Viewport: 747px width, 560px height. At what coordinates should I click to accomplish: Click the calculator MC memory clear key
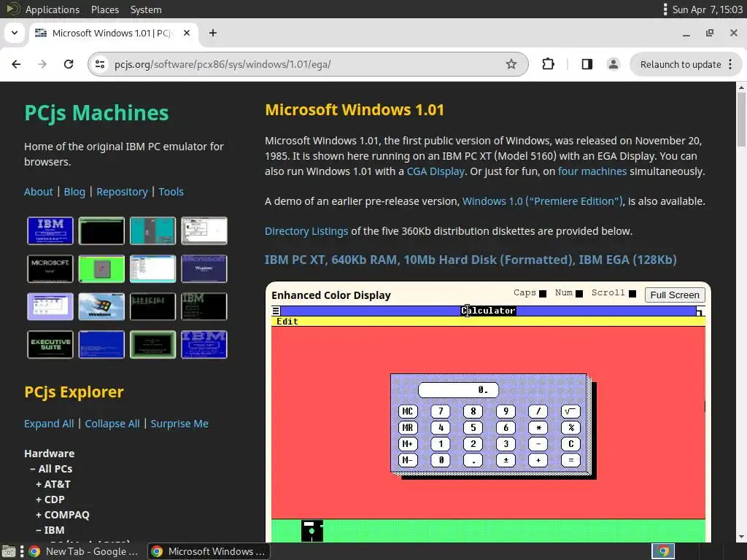click(408, 411)
